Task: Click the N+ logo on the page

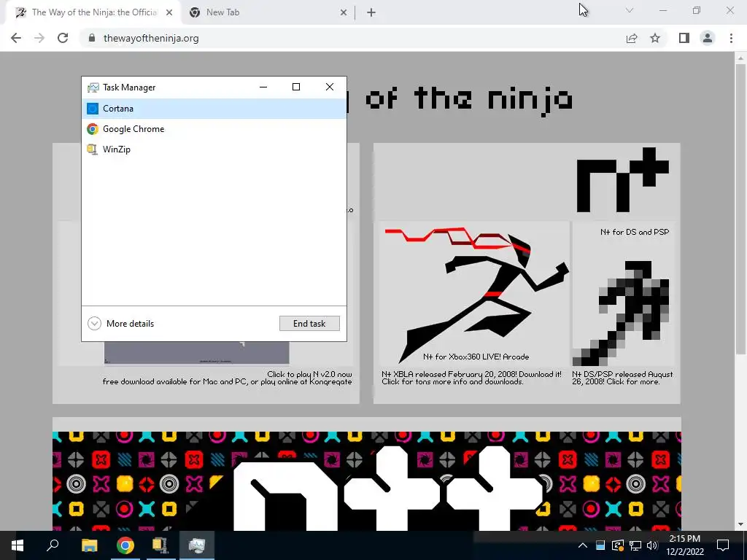Action: coord(623,179)
